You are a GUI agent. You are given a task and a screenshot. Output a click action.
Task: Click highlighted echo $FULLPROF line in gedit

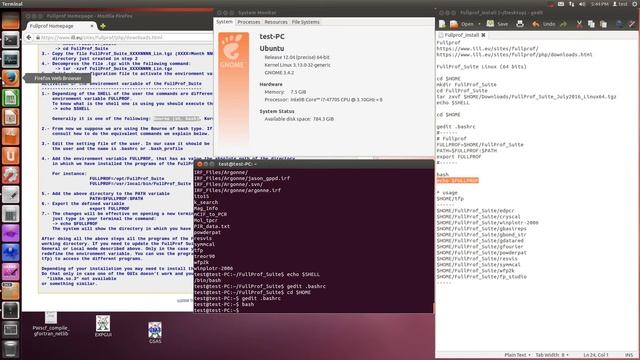(458, 180)
